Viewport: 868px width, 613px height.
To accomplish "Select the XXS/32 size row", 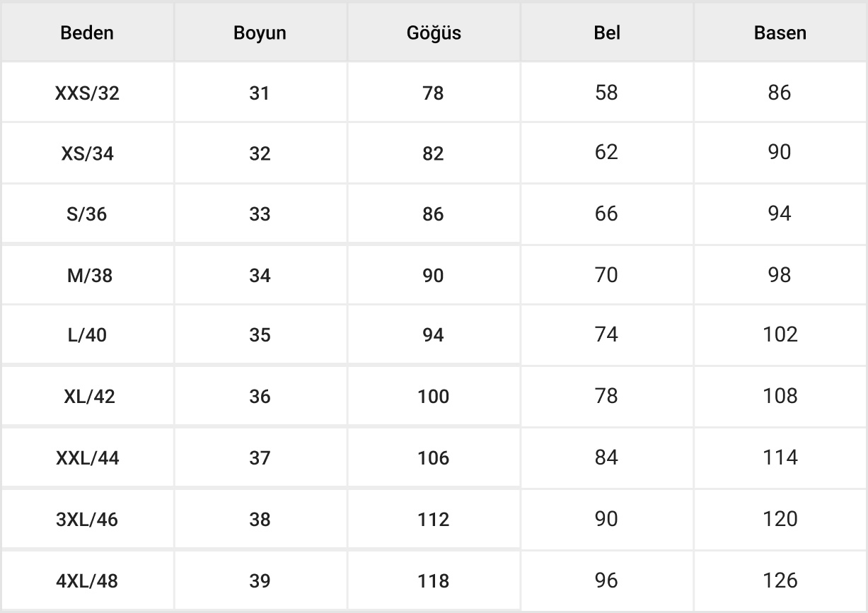I will [87, 93].
